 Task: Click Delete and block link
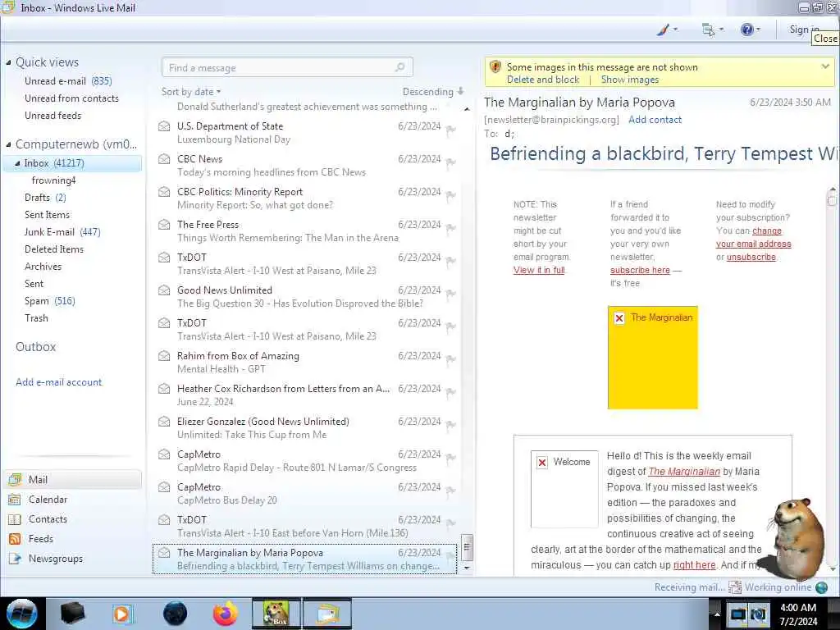[543, 80]
